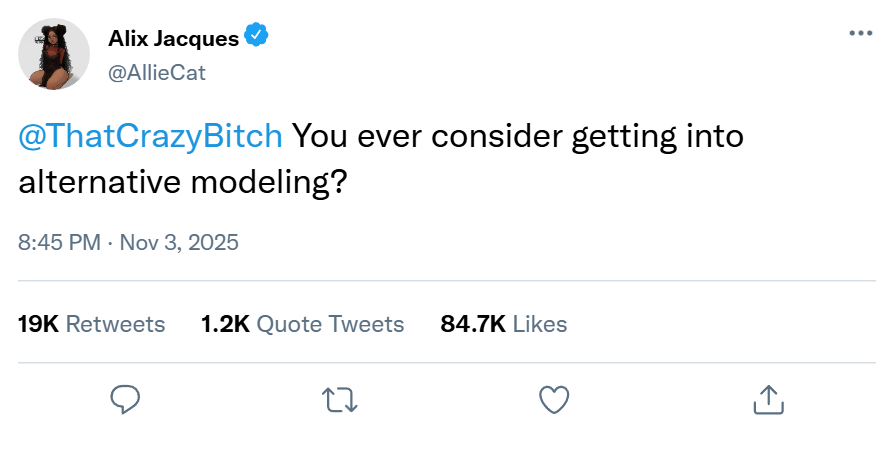Click the Nov 3, 2025 date

tap(181, 243)
